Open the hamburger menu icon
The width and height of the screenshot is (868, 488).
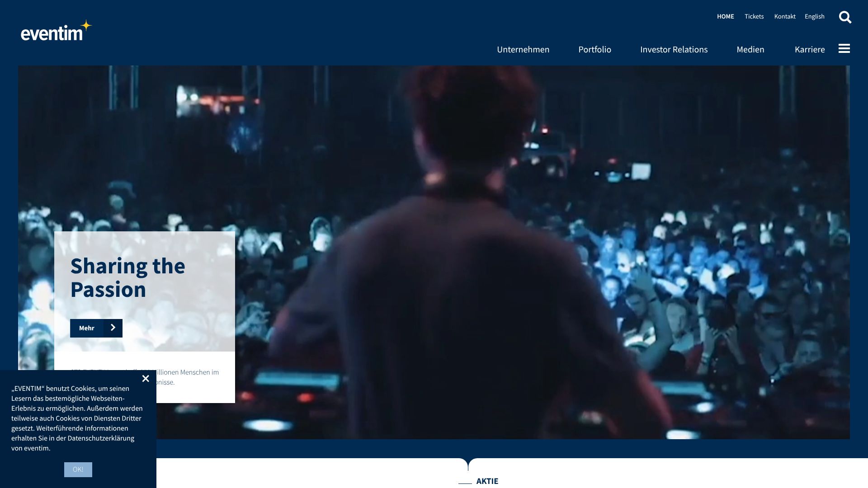[x=844, y=48]
